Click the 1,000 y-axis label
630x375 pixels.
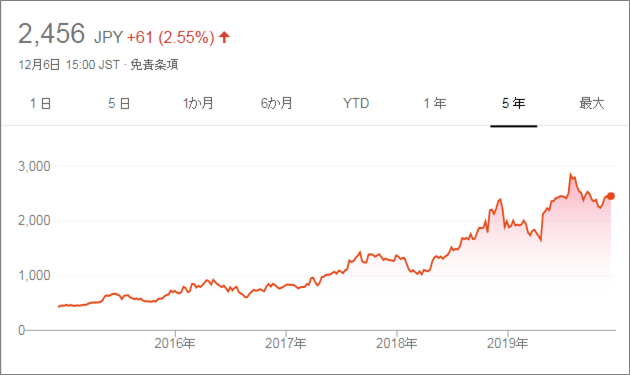coord(35,276)
